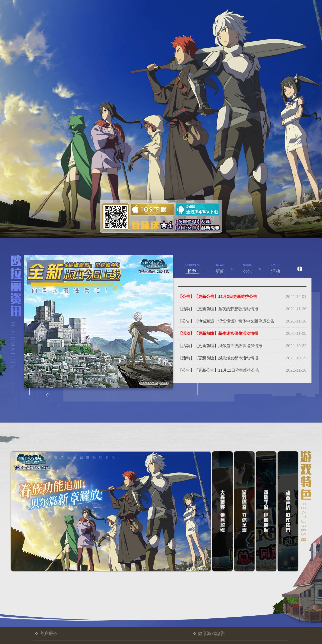The image size is (322, 644).
Task: Select the 动画声优 原作阵容 feature panel
Action: (x=288, y=511)
